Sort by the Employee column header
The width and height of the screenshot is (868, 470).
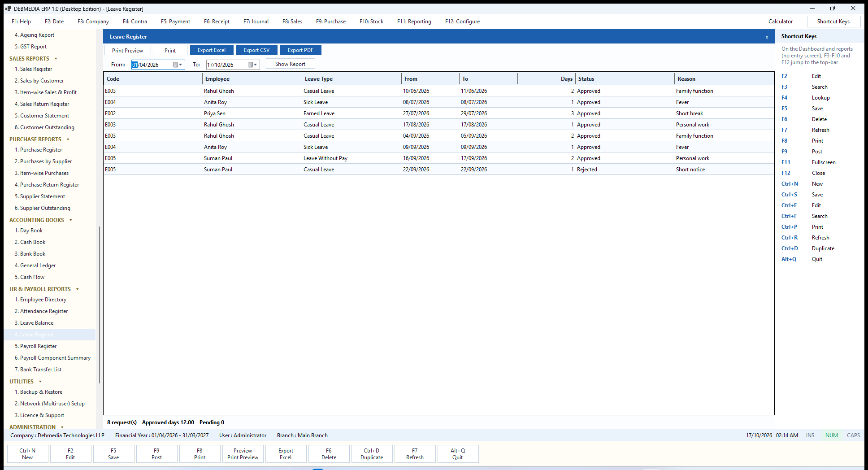click(x=252, y=79)
